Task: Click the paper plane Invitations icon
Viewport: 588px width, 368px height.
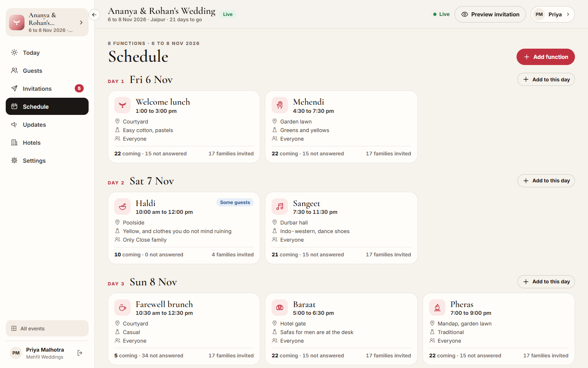Action: [x=14, y=88]
